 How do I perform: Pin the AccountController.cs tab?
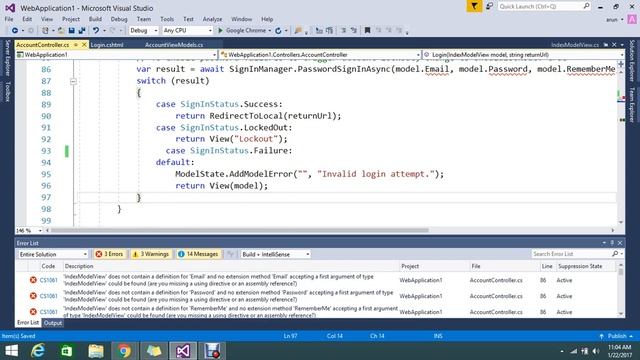coord(76,44)
